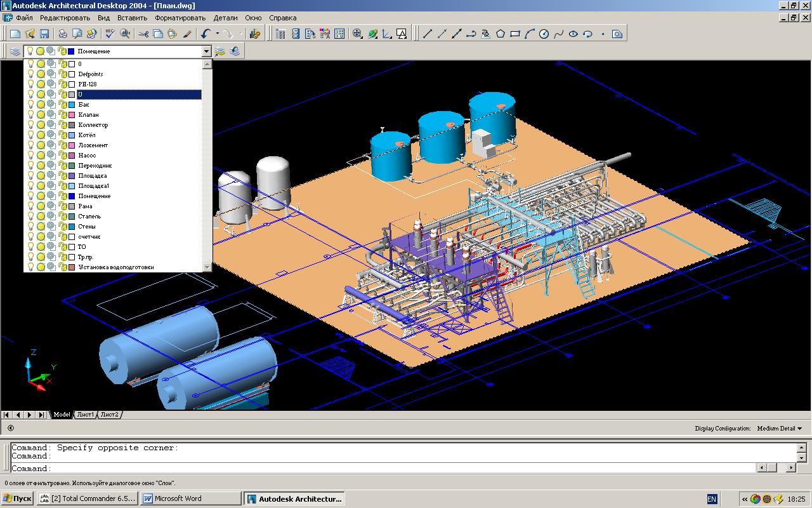Open the Редактировать menu

click(65, 18)
